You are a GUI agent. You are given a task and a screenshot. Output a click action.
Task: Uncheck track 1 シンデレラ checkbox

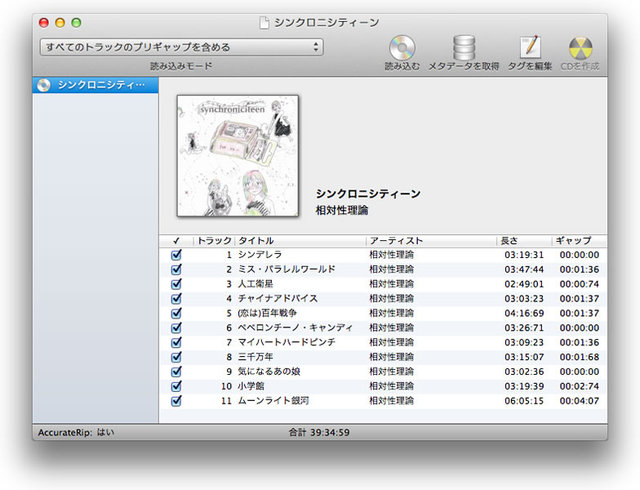tap(176, 255)
